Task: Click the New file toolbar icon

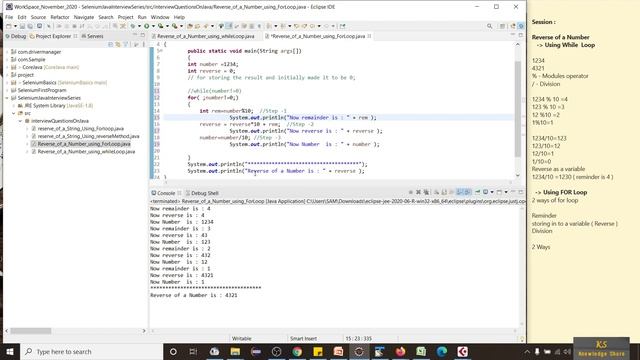Action: click(x=9, y=26)
